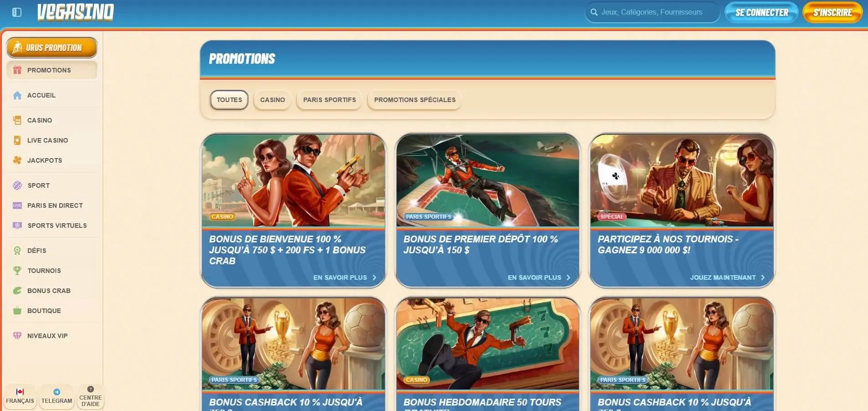This screenshot has width=868, height=411.
Task: Select the Jackpots clover icon
Action: tap(17, 160)
